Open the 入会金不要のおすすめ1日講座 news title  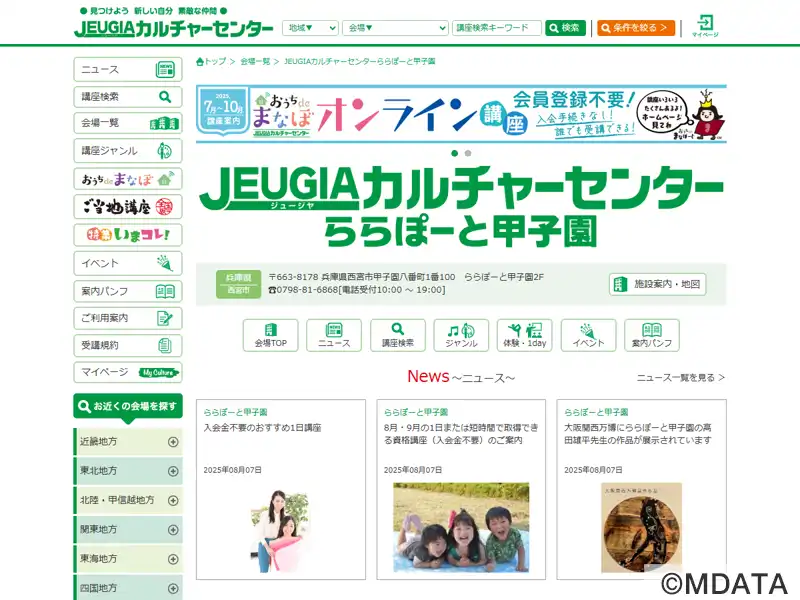(x=262, y=428)
